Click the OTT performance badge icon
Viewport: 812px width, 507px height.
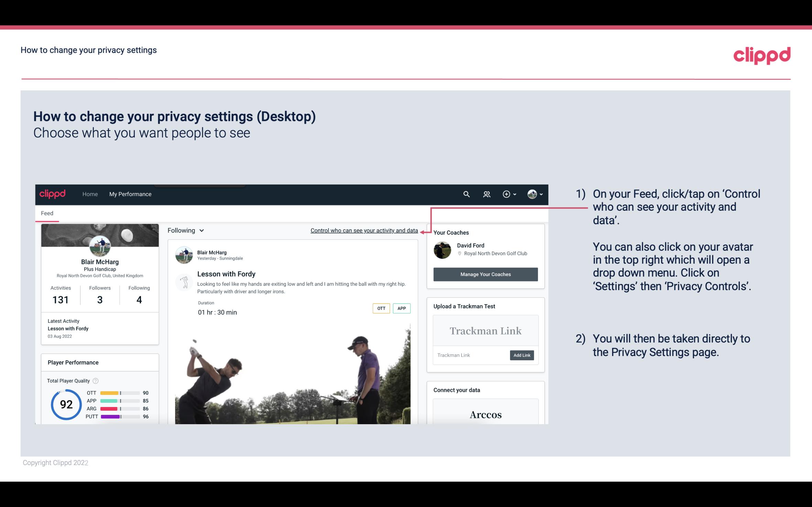pos(380,308)
